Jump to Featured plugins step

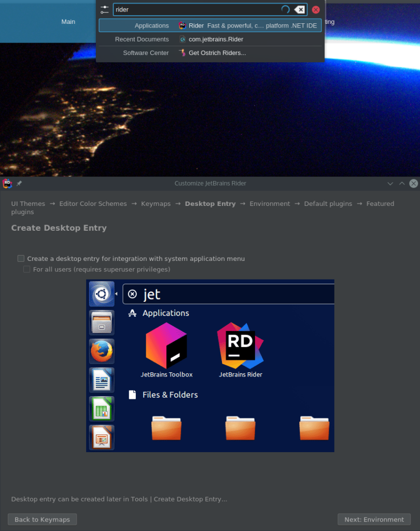pos(380,203)
